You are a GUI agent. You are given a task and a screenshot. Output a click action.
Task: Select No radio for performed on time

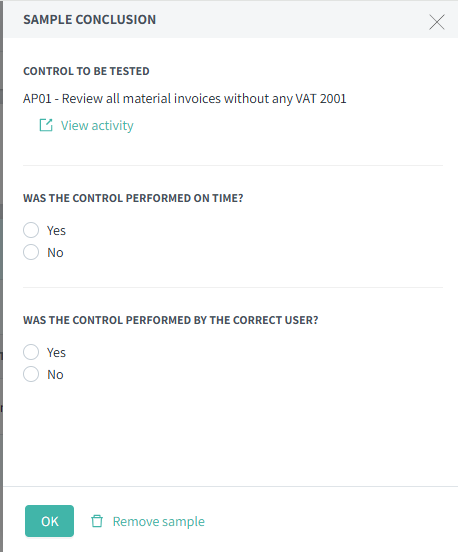click(31, 252)
